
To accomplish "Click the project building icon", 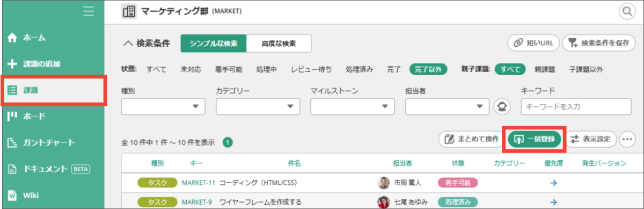I will (129, 11).
